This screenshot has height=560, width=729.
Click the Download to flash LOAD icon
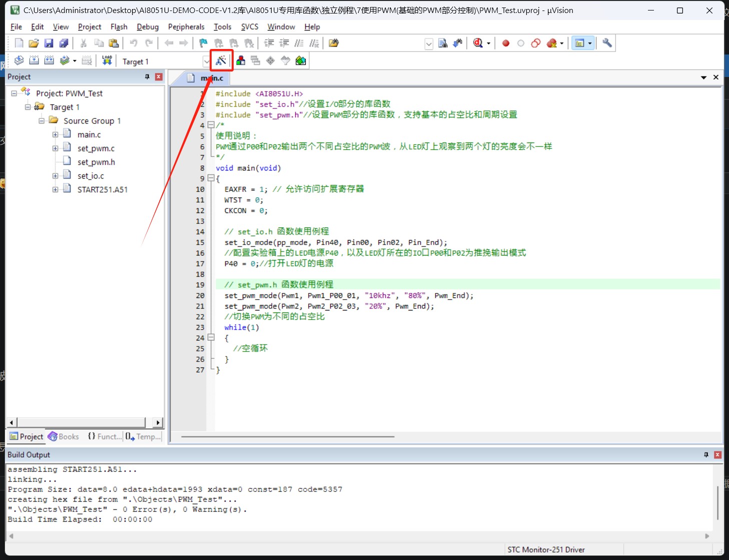(107, 61)
